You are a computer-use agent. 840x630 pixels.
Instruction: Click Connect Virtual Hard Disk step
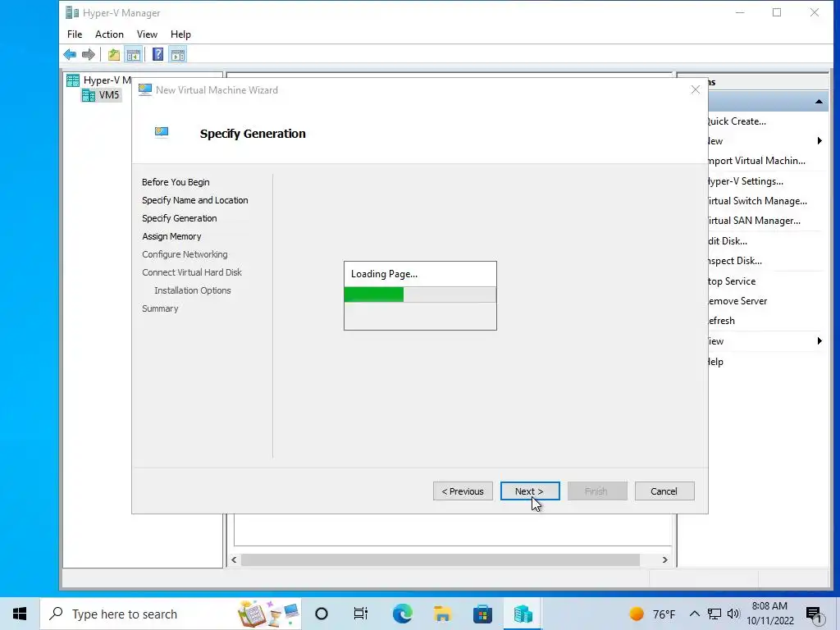[x=192, y=272]
